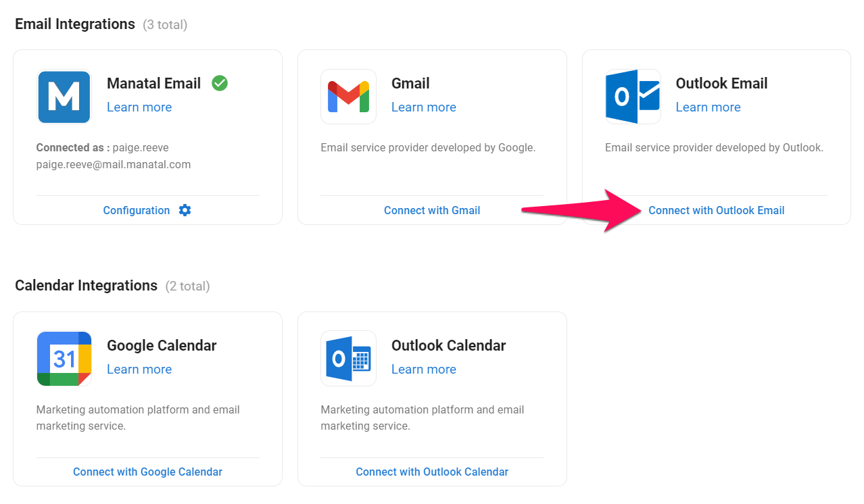864x504 pixels.
Task: Open Learn more for Manatal Email
Action: pos(139,107)
